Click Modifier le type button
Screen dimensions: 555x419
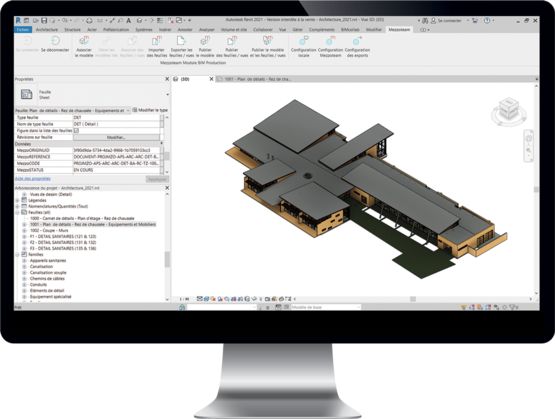[150, 110]
